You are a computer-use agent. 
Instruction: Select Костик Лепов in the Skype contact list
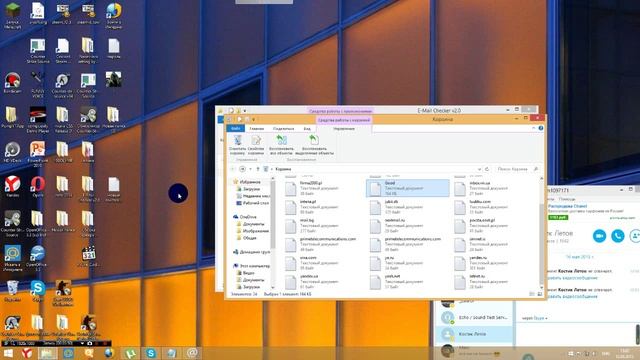click(474, 334)
